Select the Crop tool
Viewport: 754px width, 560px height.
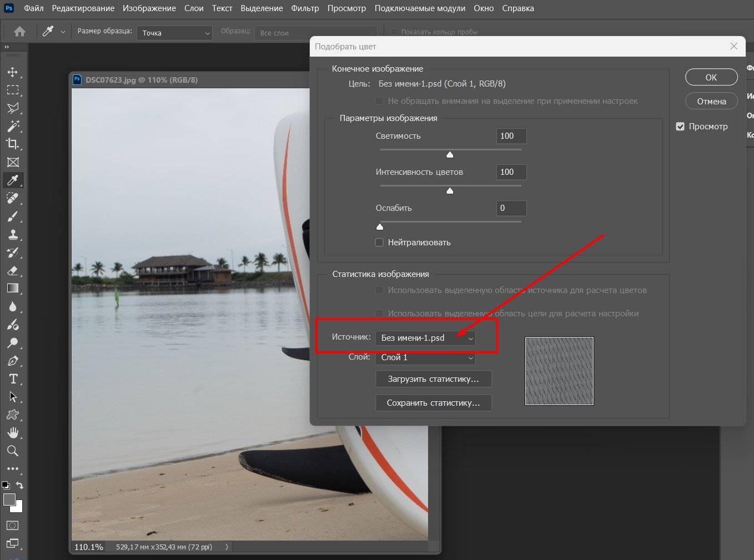(13, 144)
